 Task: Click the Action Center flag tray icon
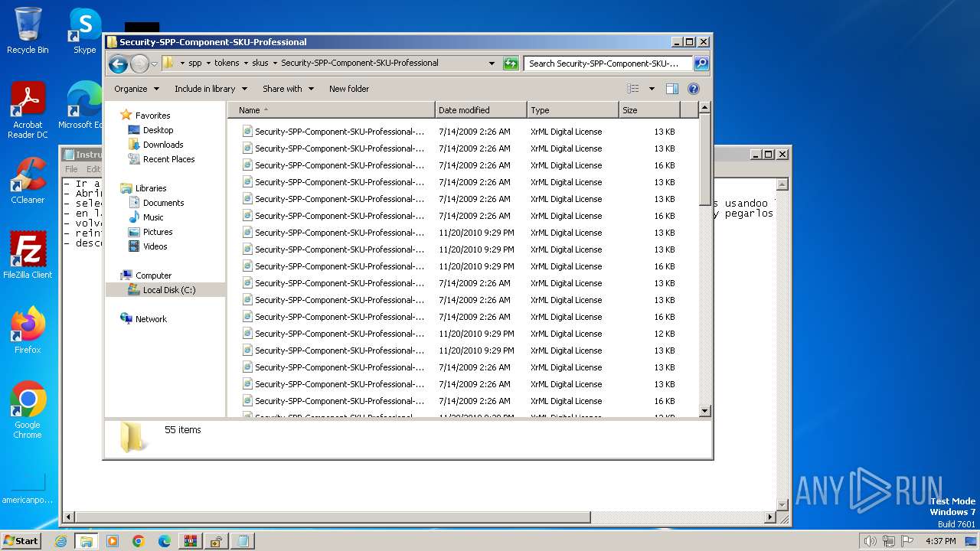click(x=907, y=541)
